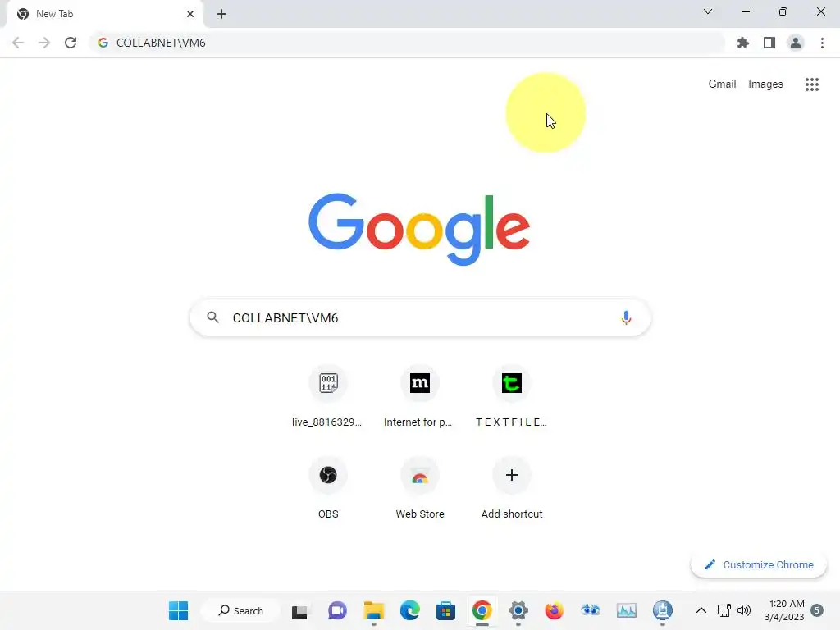The width and height of the screenshot is (840, 630).
Task: Open the TEXTFILE shortcut
Action: tap(512, 397)
